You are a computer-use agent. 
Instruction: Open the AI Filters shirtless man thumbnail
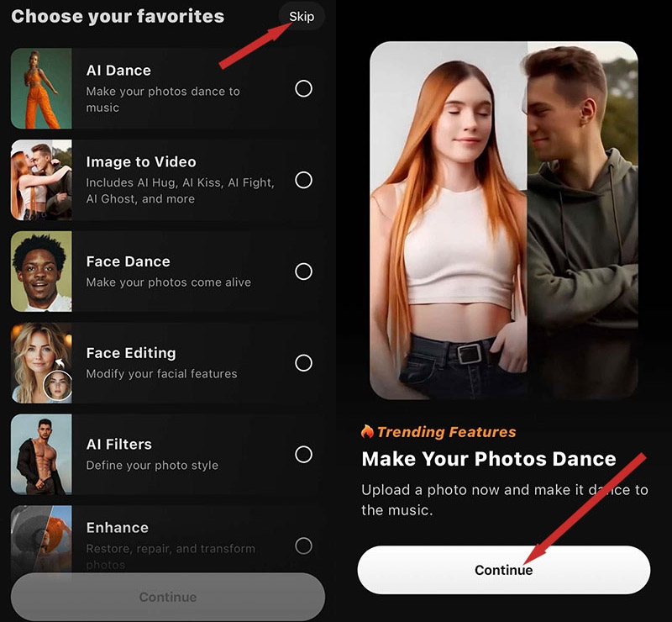point(41,454)
